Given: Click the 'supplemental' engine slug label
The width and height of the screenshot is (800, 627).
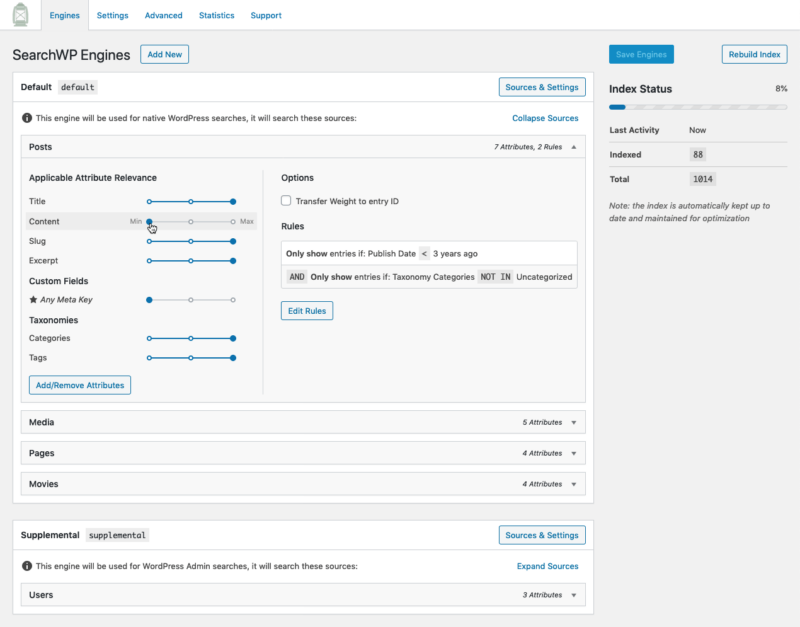Looking at the screenshot, I should point(117,535).
